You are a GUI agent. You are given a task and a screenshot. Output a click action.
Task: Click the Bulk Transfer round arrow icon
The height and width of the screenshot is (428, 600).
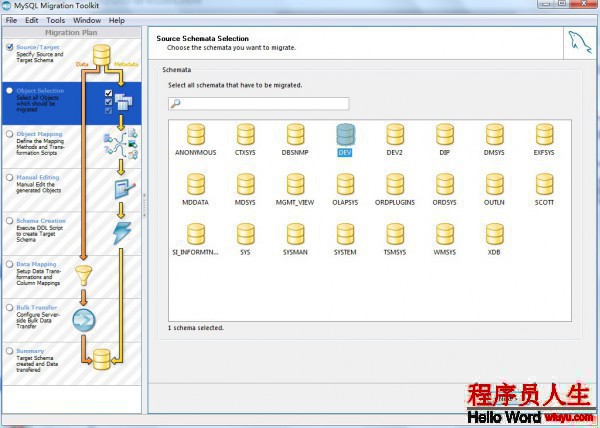click(83, 320)
